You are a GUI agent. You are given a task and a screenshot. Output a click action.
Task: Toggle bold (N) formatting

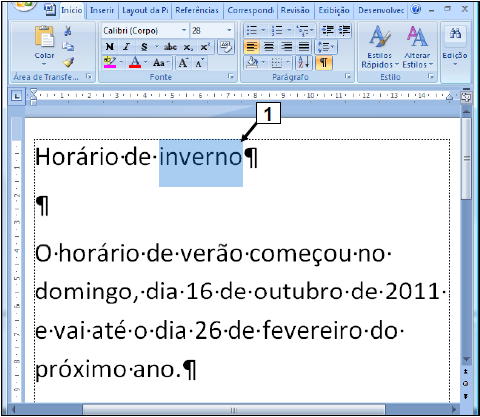110,47
